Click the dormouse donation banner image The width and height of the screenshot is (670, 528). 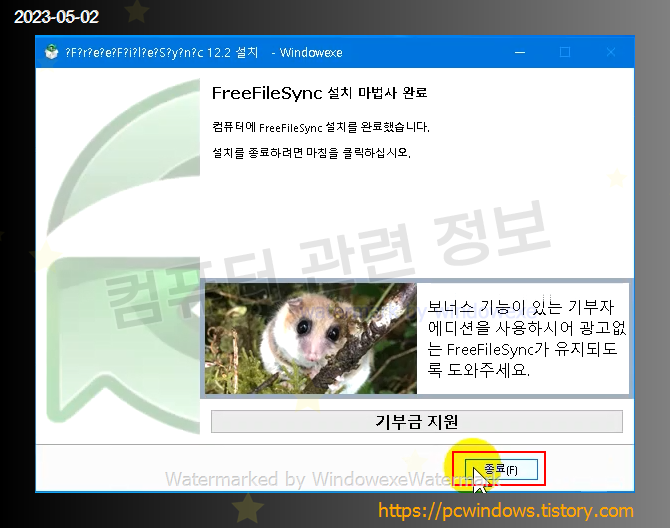tap(311, 338)
